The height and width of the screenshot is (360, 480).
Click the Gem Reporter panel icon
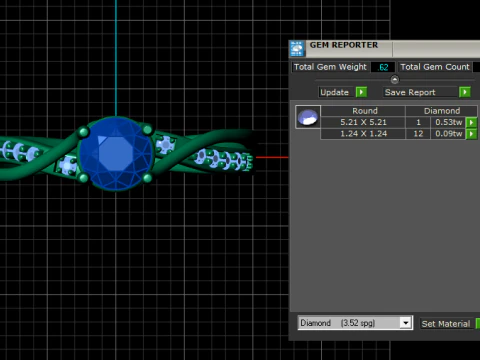(x=297, y=49)
